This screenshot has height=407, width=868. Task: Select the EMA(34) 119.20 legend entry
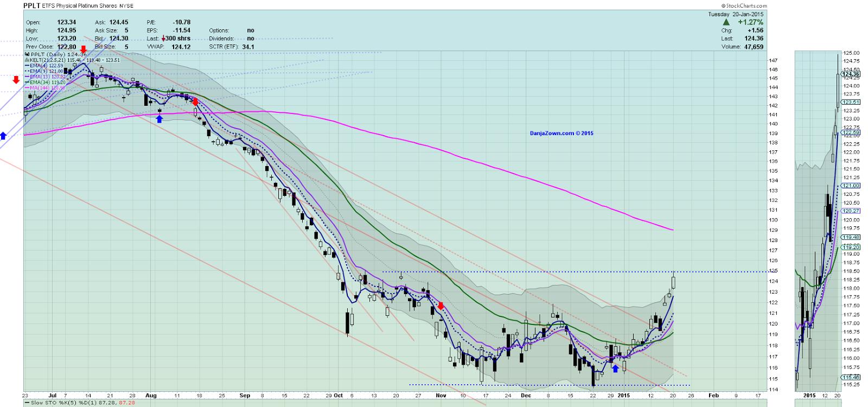[x=48, y=82]
